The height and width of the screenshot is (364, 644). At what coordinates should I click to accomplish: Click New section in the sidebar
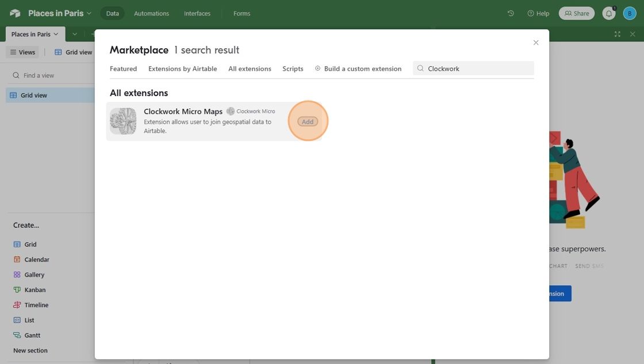(30, 350)
